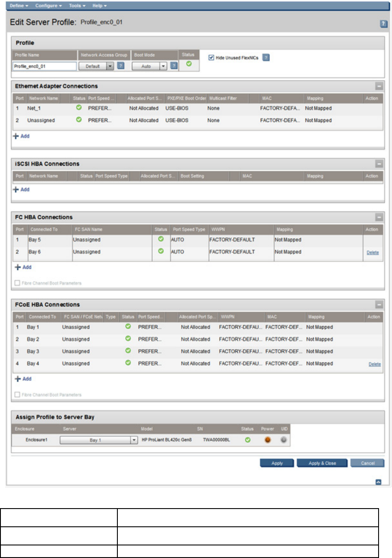
Task: Click Ethernet Multicast Filter column header
Action: click(x=223, y=98)
